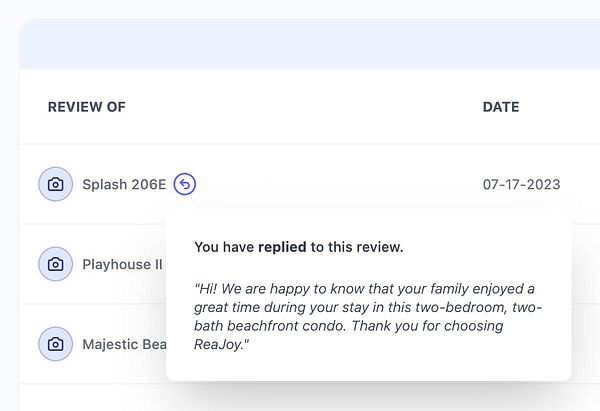Click the reply line starting "Hi! We are happy"
600x411 pixels.
click(365, 289)
